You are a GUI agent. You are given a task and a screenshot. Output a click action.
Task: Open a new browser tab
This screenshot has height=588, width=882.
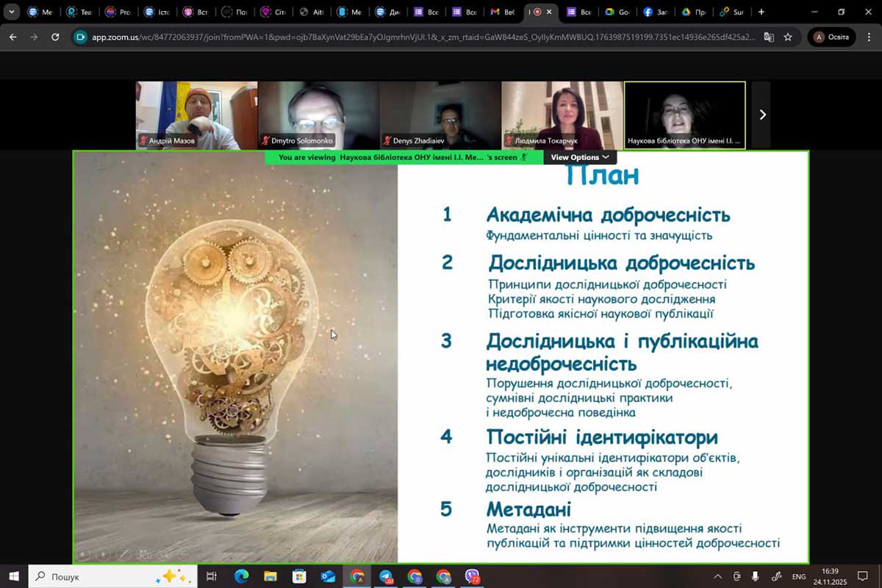761,12
